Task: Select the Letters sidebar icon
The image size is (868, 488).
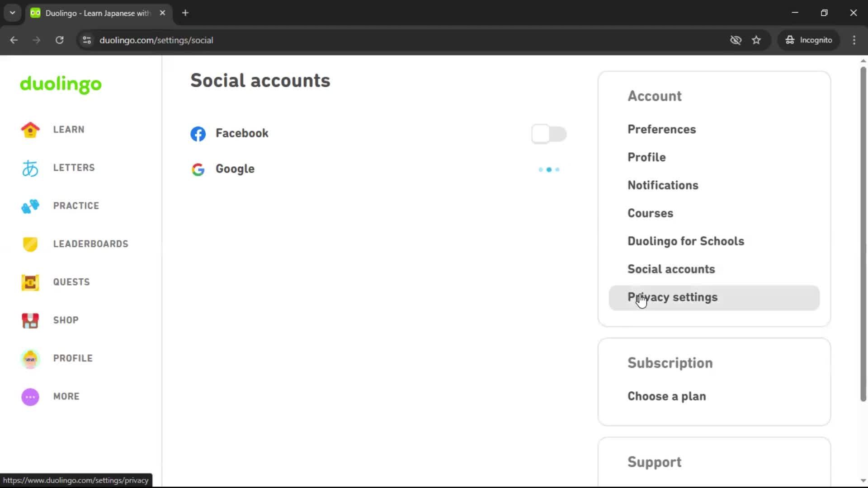Action: [30, 168]
